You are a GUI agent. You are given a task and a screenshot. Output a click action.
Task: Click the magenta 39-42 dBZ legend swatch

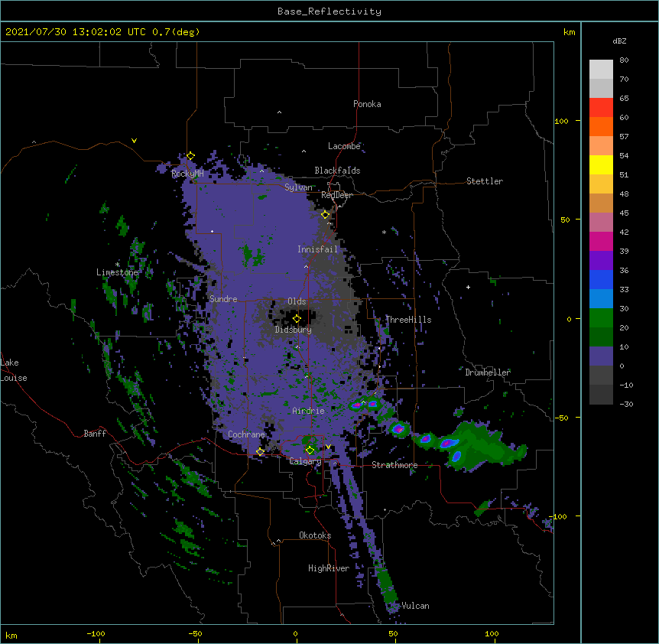pos(601,241)
